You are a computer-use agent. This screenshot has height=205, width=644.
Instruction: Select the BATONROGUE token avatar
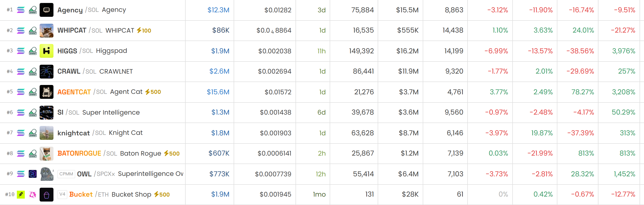tap(47, 153)
